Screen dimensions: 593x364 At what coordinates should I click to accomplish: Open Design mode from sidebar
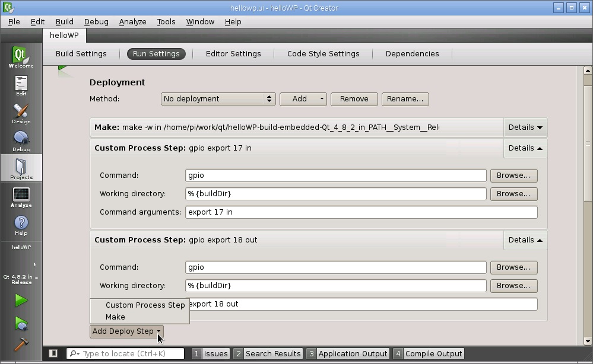[x=21, y=114]
